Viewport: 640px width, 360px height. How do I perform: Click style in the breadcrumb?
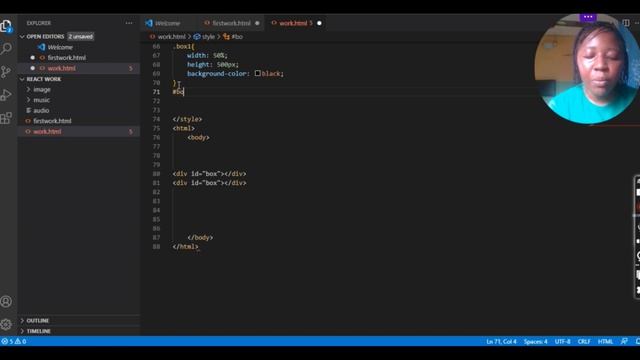click(208, 37)
